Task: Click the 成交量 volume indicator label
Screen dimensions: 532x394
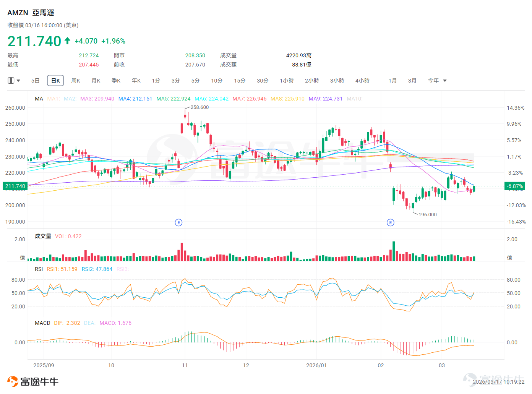Action: (x=43, y=236)
